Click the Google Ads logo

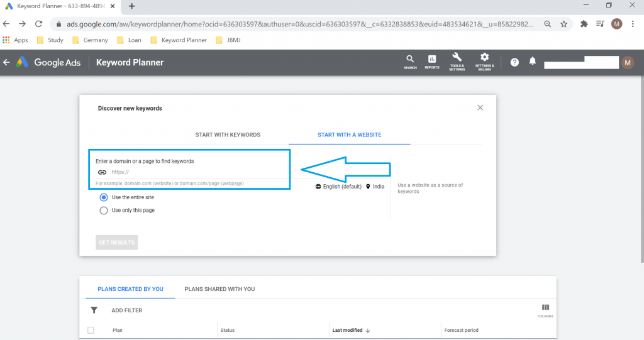48,62
